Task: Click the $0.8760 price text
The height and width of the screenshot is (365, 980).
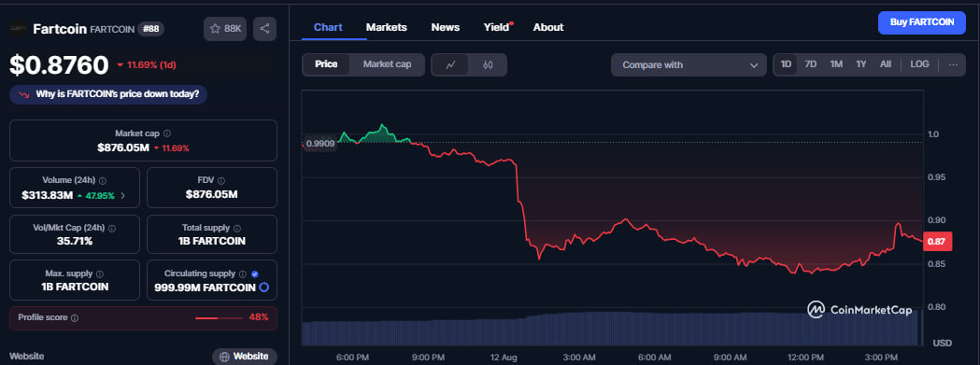Action: click(x=60, y=65)
